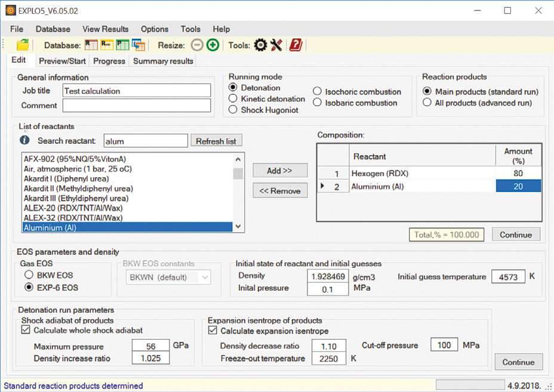Choose Isochoric combustion mode
This screenshot has width=554, height=392.
click(317, 91)
